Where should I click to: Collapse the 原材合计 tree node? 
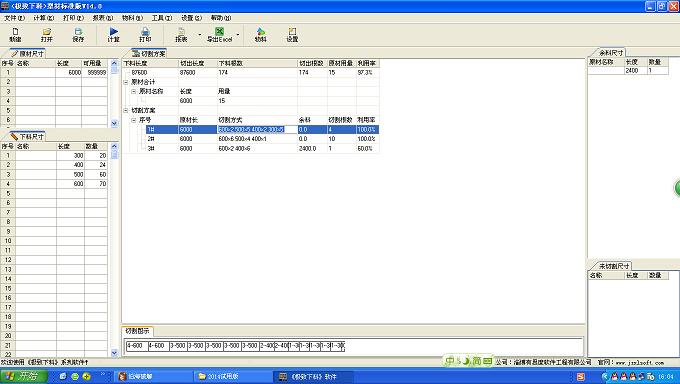(x=126, y=82)
